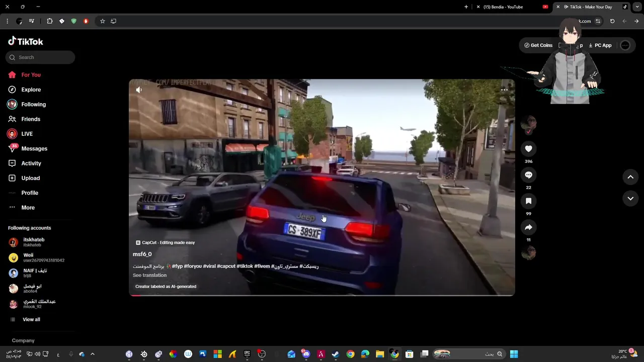Open browser three-dot menu
This screenshot has height=362, width=644.
pos(7,21)
